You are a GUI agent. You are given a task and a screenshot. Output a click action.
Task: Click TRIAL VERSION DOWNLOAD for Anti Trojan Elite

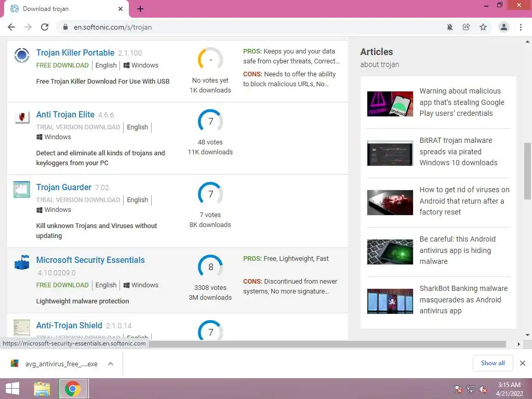(78, 127)
